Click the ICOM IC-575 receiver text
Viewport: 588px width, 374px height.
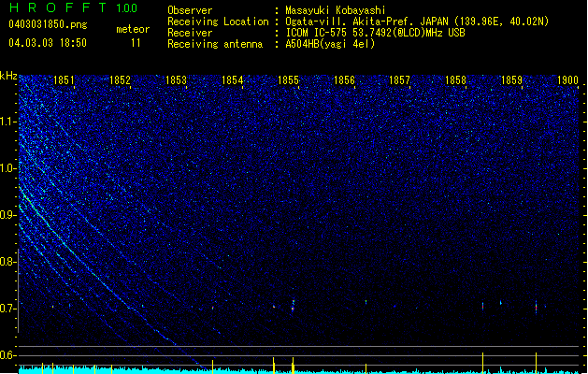pyautogui.click(x=375, y=33)
